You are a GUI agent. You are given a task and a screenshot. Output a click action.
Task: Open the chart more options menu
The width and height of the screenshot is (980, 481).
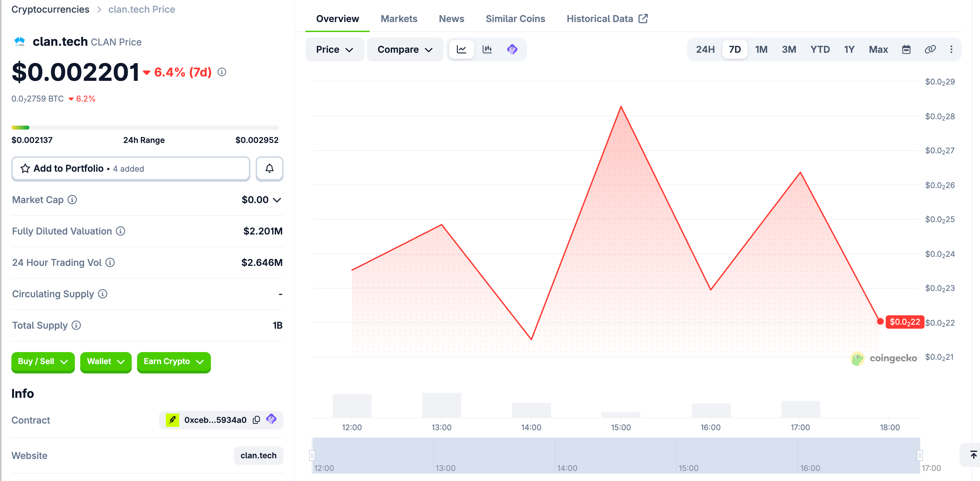point(951,49)
